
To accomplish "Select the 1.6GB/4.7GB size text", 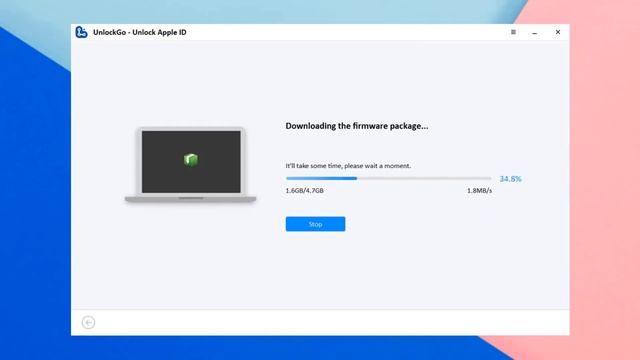I will coord(304,191).
